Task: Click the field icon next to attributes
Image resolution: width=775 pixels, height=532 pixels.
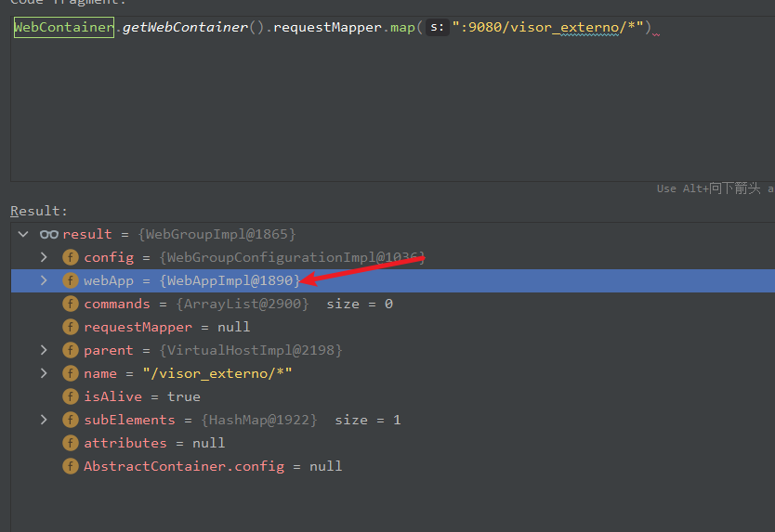Action: pos(71,443)
